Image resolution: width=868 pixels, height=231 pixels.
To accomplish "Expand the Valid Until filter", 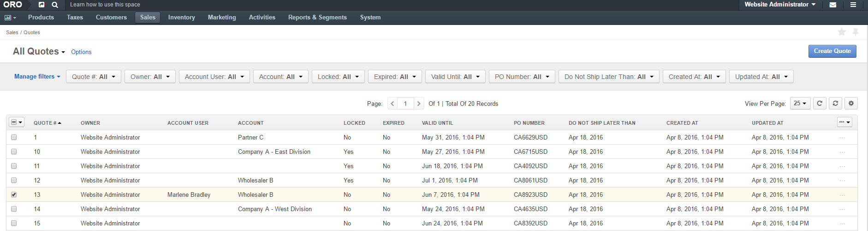I will pyautogui.click(x=455, y=77).
